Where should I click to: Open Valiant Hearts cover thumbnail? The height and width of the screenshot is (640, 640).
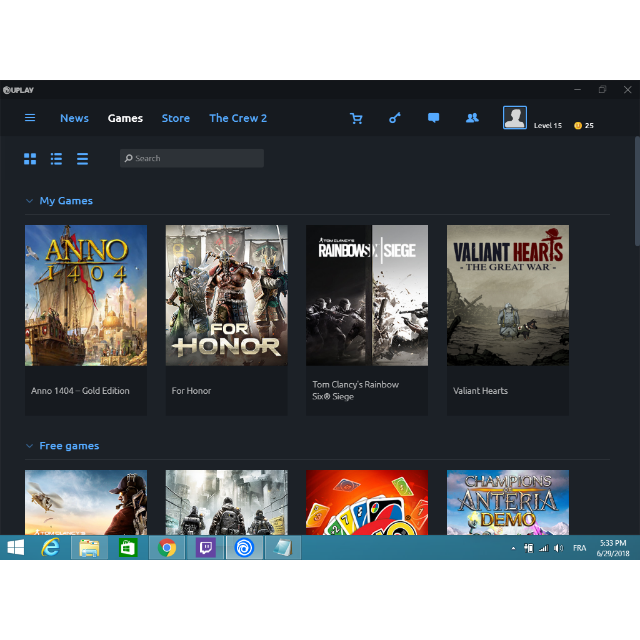coord(508,295)
